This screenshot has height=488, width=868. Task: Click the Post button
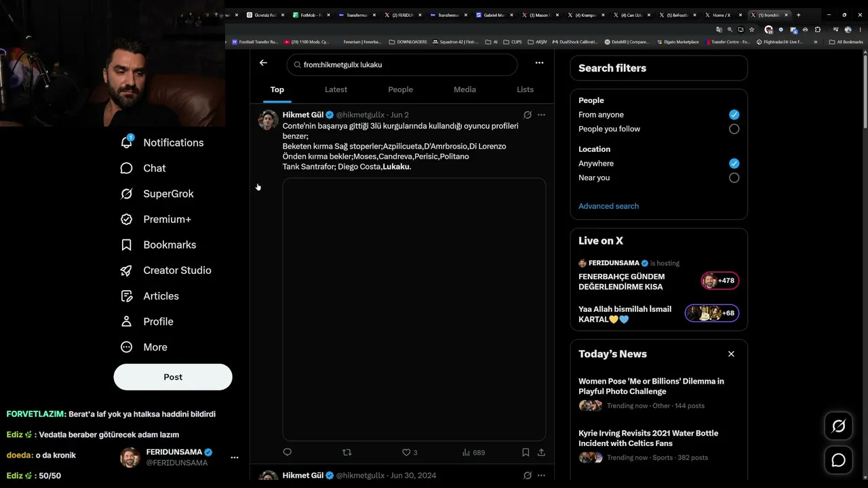[173, 377]
